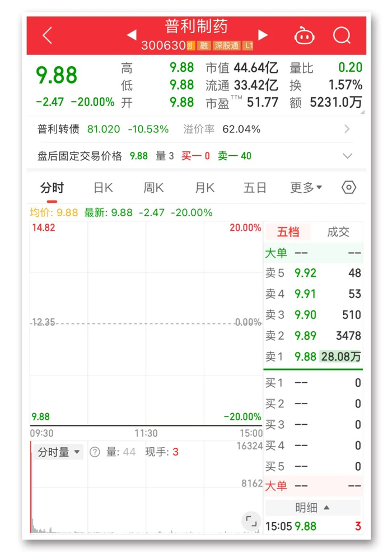Switch to 周K chart tab
The image size is (392, 552).
153,188
